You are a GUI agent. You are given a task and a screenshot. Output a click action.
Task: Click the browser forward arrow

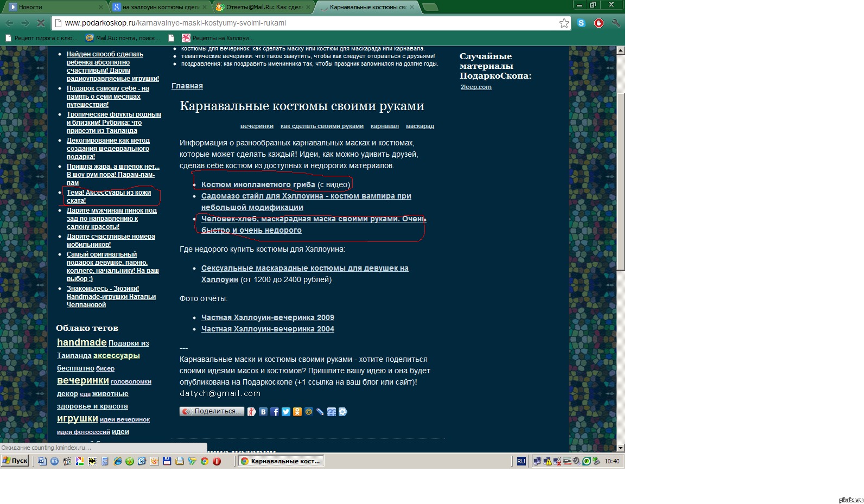pos(25,23)
